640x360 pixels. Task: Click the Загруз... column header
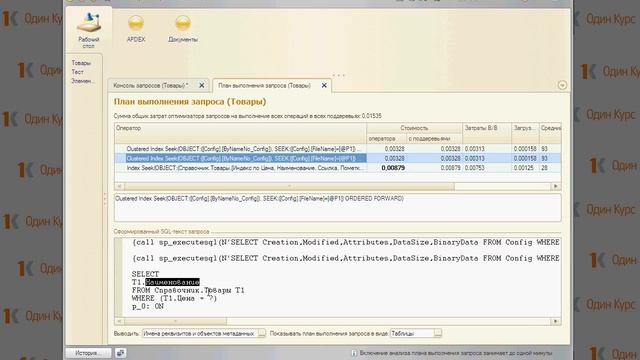click(x=525, y=133)
